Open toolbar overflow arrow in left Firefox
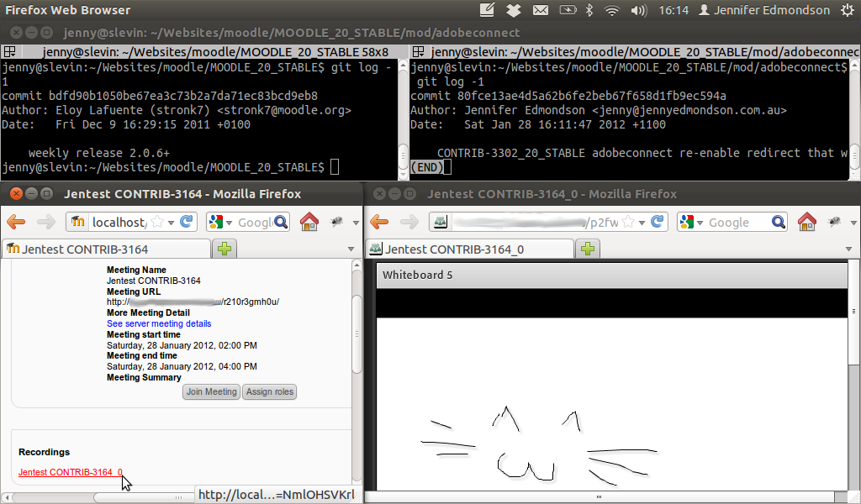This screenshot has width=861, height=504. [356, 223]
